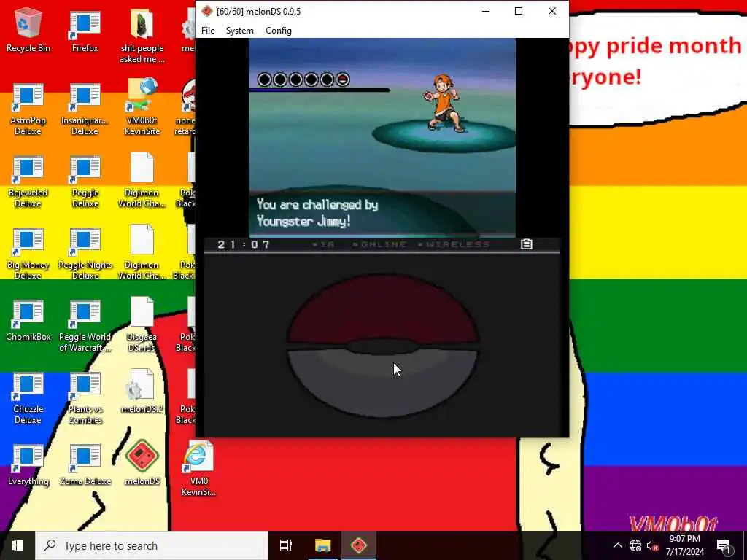Launch Firefox from the desktop shortcut
Screen dimensions: 747x560
point(85,31)
